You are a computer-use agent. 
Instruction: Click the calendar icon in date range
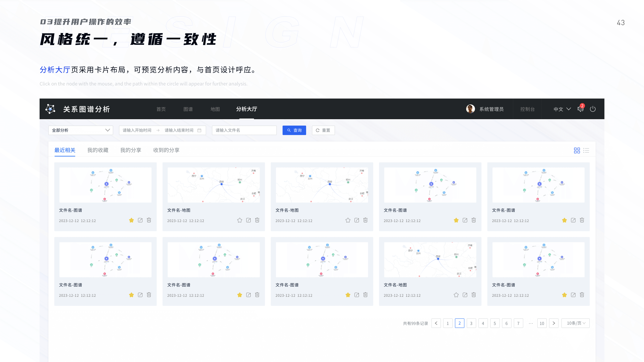click(x=199, y=130)
